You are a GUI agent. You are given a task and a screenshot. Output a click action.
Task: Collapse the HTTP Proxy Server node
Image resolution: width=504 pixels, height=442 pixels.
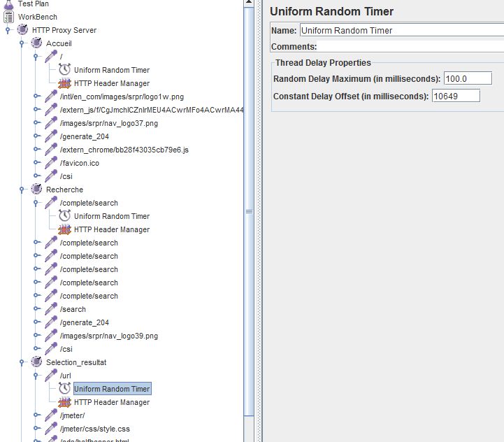click(x=8, y=30)
